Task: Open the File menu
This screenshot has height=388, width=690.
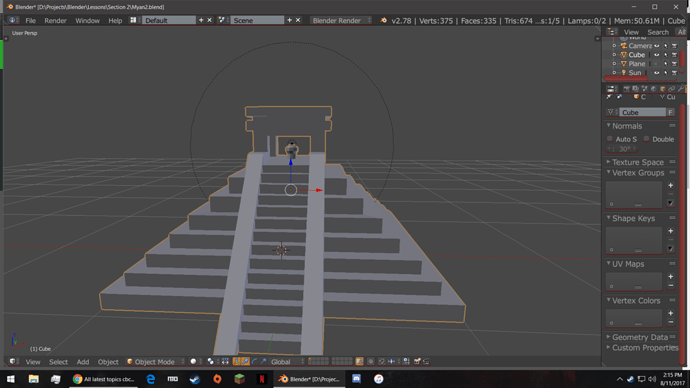Action: 30,20
